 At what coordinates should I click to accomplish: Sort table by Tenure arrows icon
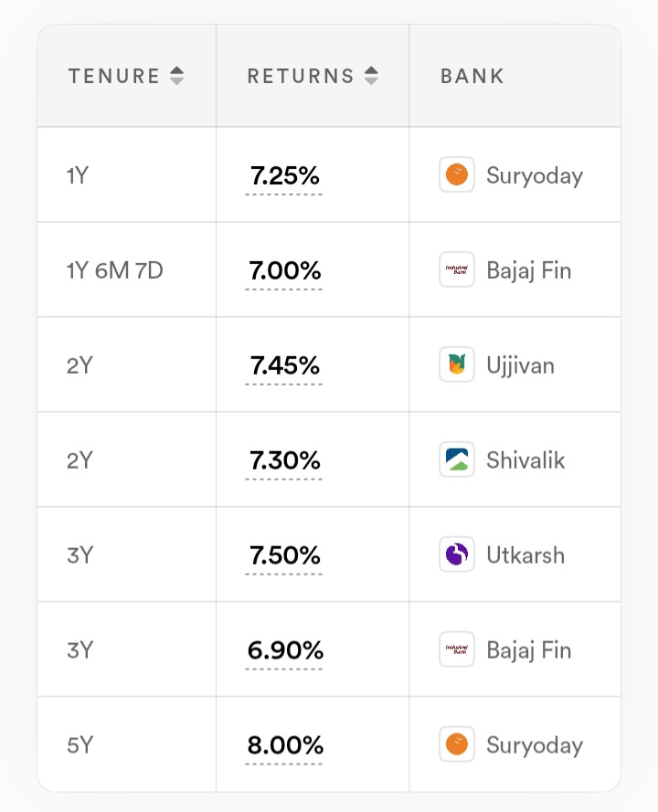coord(177,76)
